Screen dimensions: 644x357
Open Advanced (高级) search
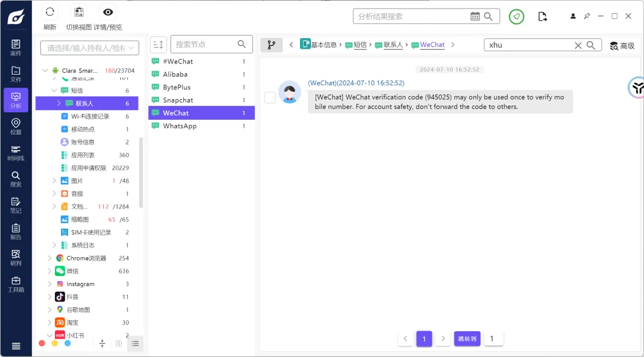point(622,46)
